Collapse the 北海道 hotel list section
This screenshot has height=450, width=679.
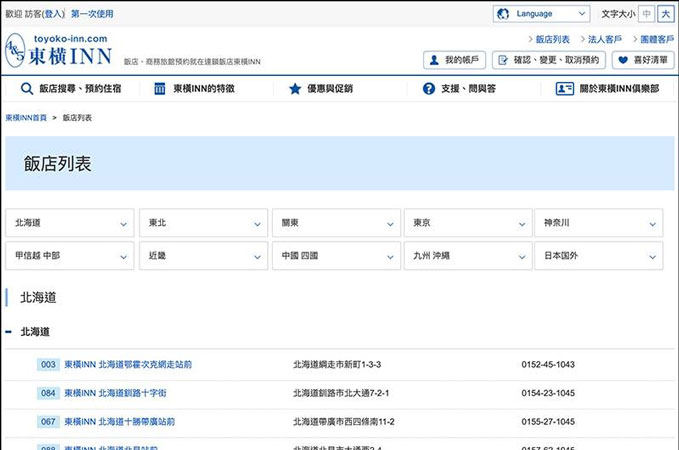(8, 332)
